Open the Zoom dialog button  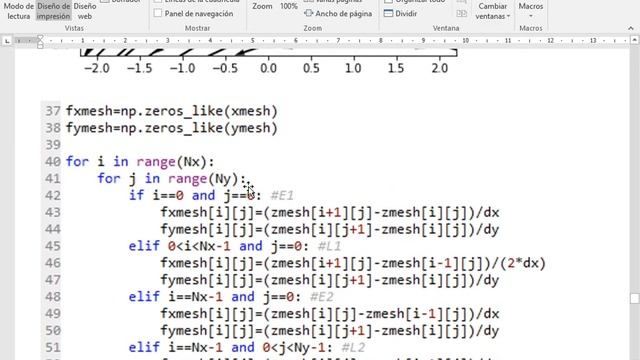tap(262, 6)
